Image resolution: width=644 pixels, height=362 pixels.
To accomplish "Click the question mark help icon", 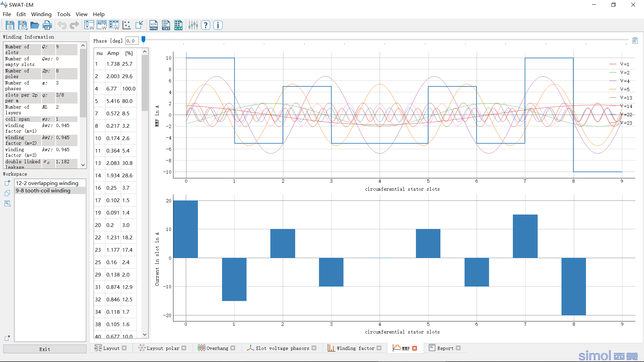I will click(x=206, y=25).
